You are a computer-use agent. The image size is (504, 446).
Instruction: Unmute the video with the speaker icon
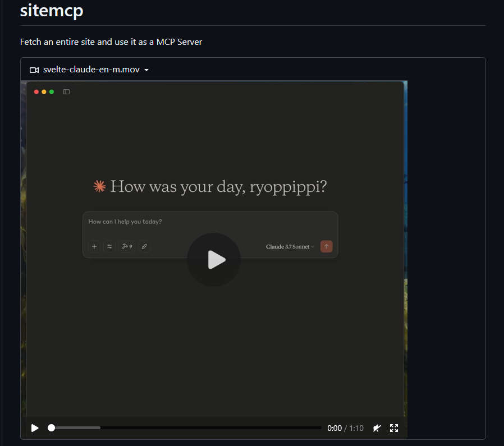(x=377, y=428)
